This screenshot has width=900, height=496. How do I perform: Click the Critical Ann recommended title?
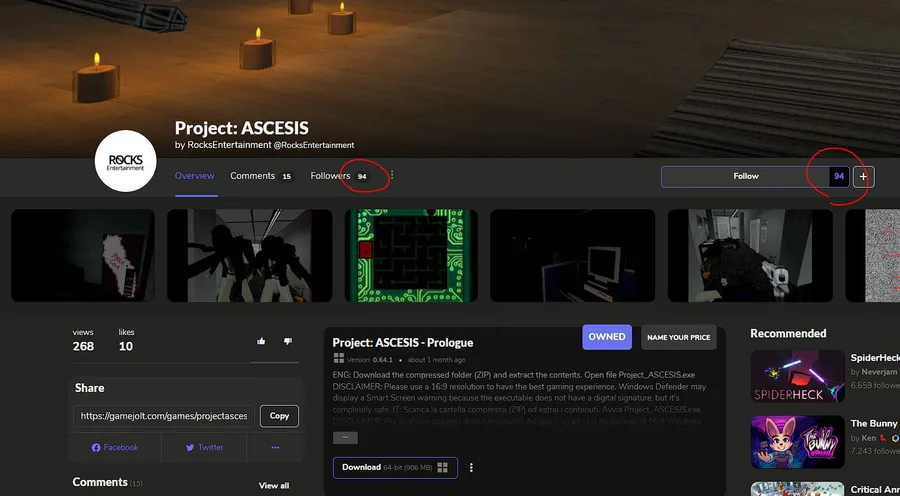[x=875, y=490]
